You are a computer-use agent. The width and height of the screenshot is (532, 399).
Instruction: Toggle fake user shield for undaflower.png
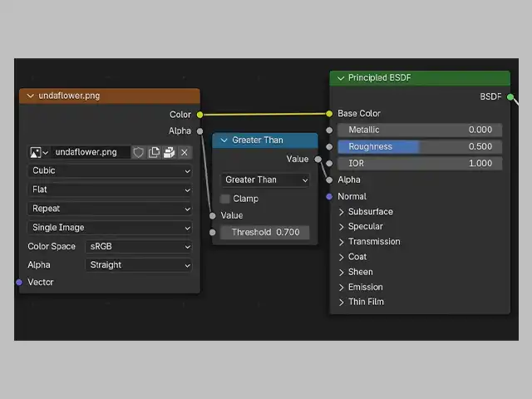click(x=138, y=152)
